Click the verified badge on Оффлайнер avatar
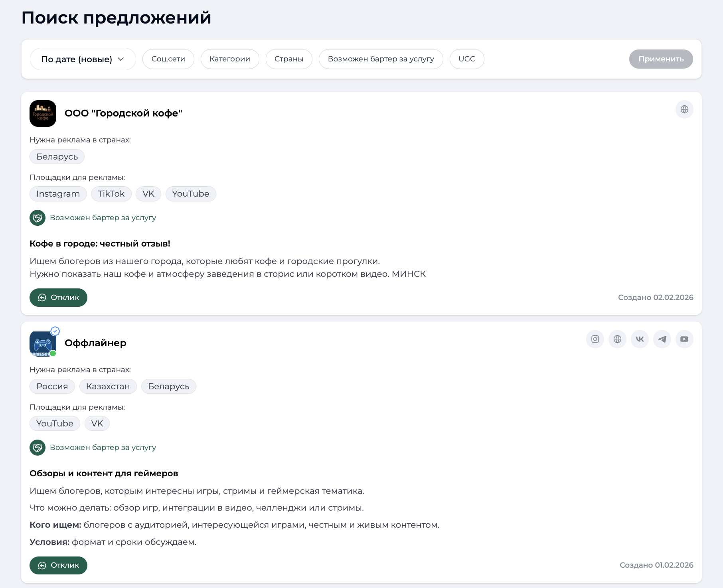 (55, 331)
